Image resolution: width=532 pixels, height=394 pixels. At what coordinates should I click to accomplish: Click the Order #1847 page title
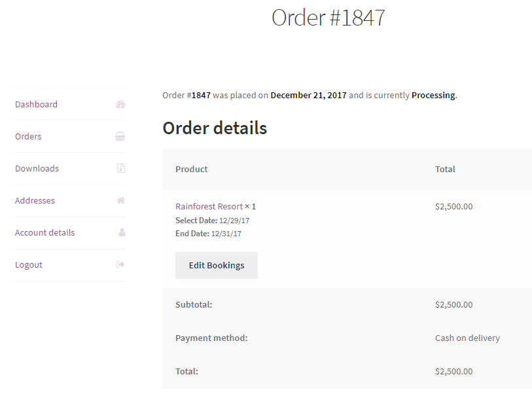328,18
